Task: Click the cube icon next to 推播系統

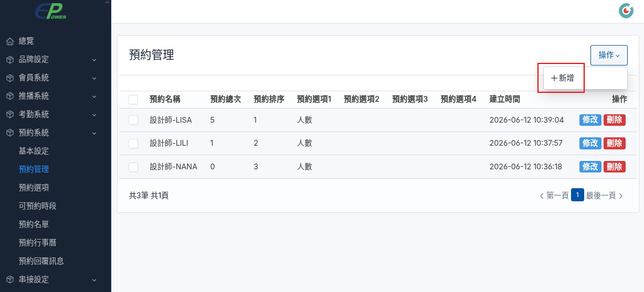Action: [x=10, y=96]
